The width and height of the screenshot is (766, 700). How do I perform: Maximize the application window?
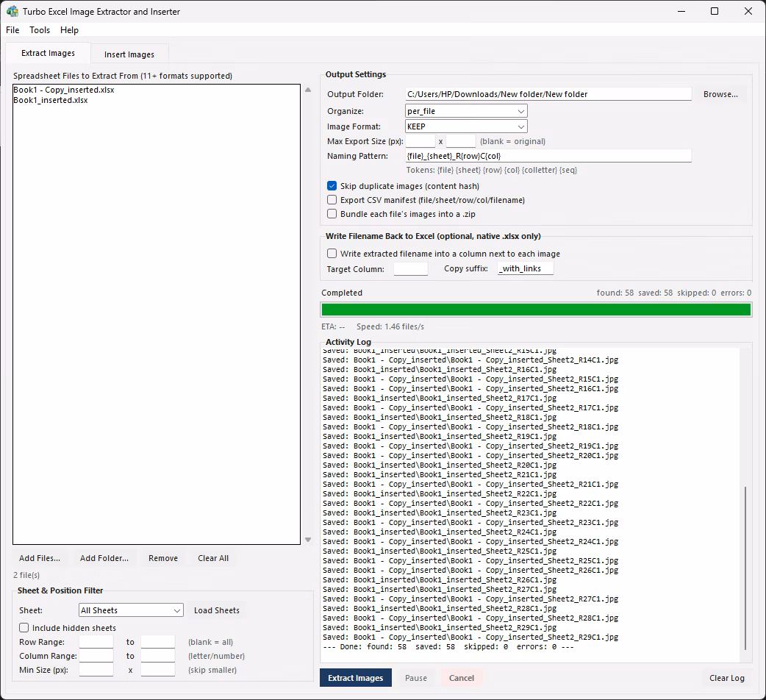[715, 11]
